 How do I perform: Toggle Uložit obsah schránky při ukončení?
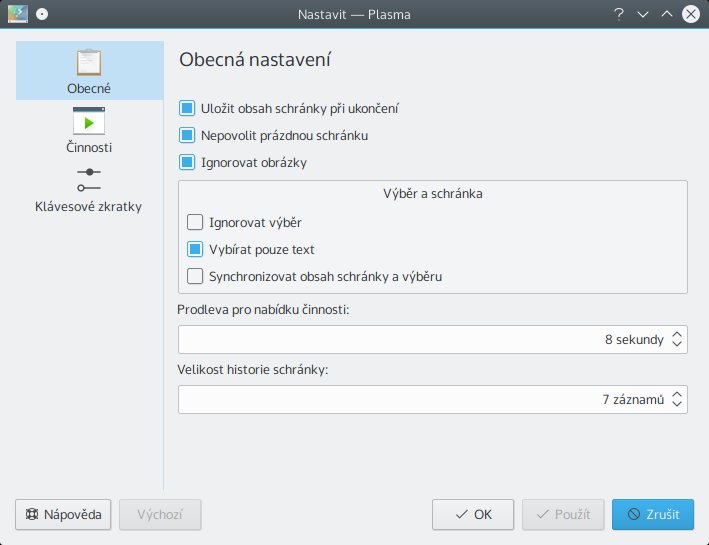[x=187, y=108]
